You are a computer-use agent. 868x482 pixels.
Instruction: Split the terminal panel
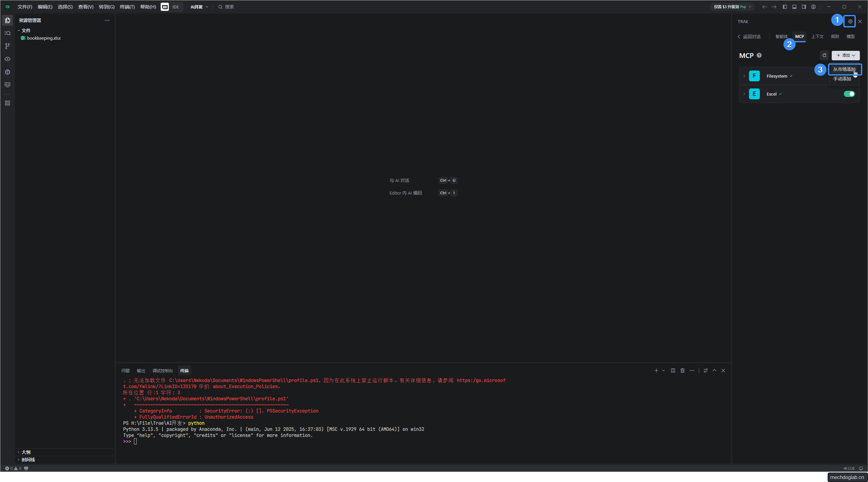pos(673,370)
